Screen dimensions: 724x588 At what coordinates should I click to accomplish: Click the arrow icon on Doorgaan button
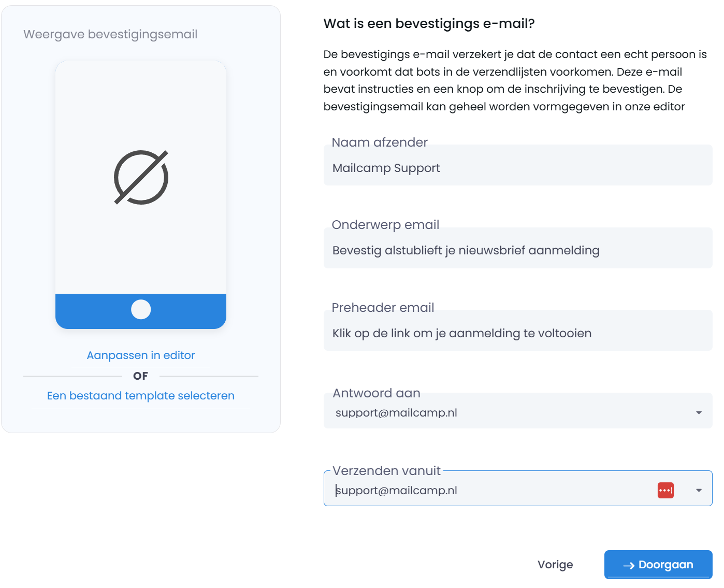(629, 566)
